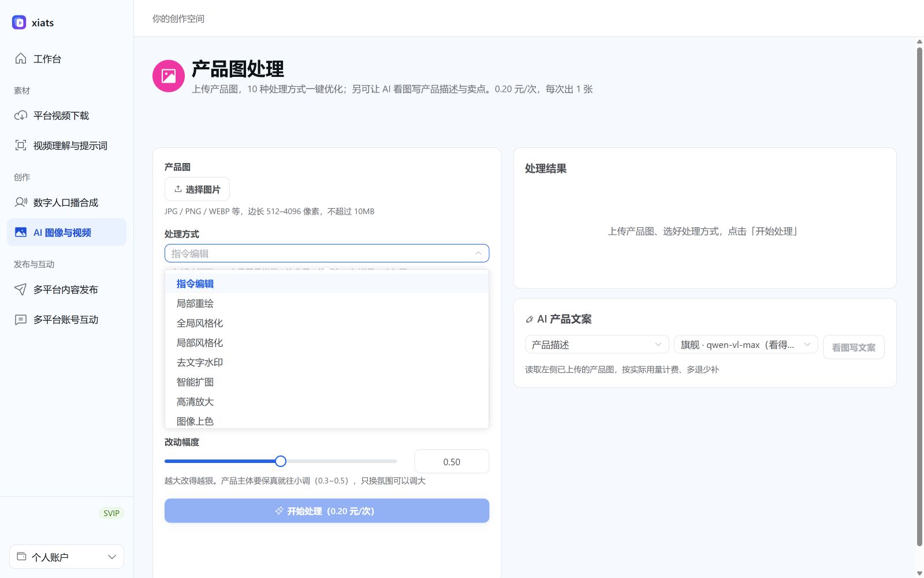Click the 视频理解与提示词 scan icon
The height and width of the screenshot is (578, 924).
21,146
